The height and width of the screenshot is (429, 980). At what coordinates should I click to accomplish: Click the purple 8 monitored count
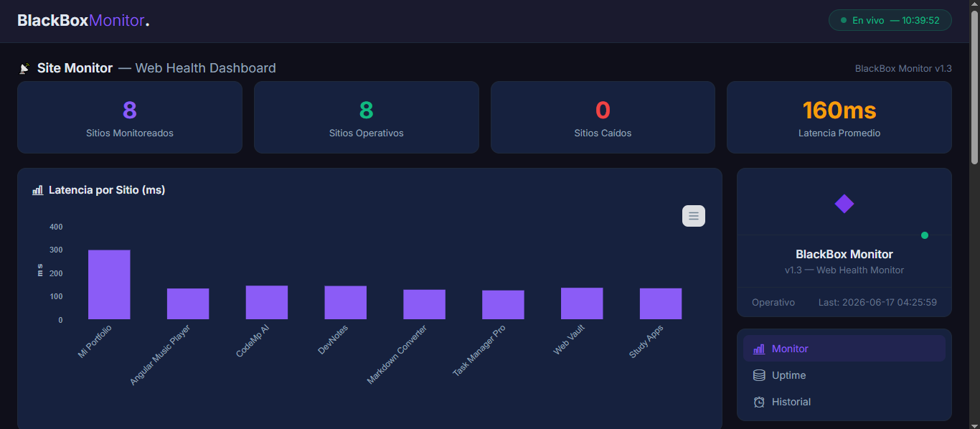click(x=130, y=110)
